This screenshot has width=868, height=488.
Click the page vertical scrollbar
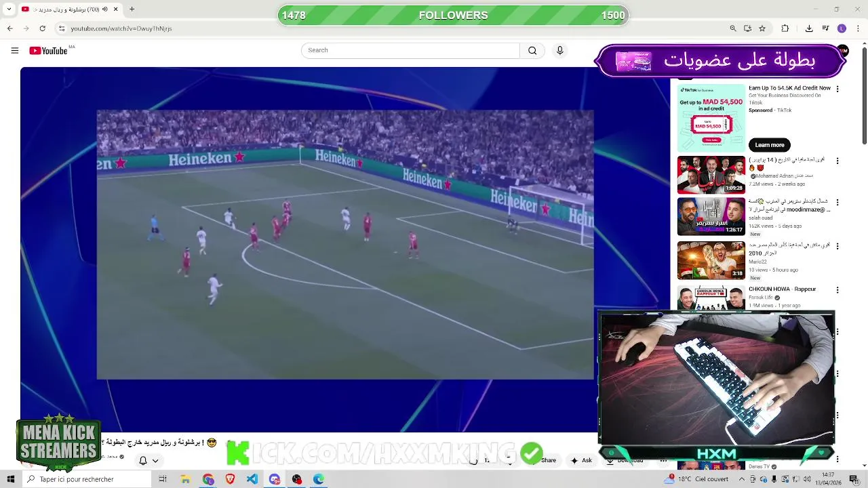click(864, 95)
